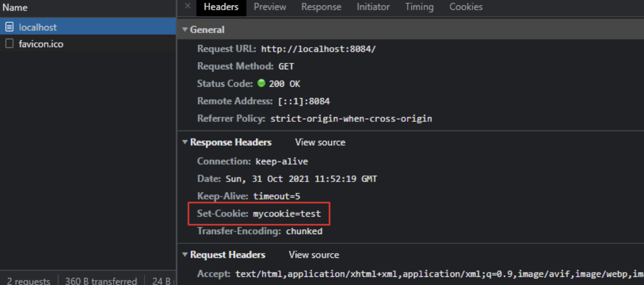Select the favicon.ico request row

(x=88, y=43)
